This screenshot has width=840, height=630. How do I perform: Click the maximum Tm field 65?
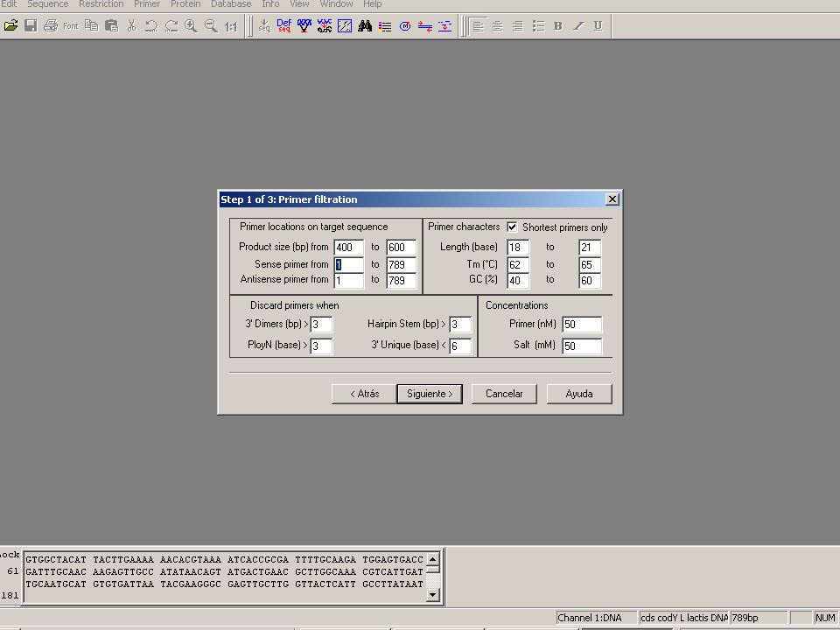(590, 264)
